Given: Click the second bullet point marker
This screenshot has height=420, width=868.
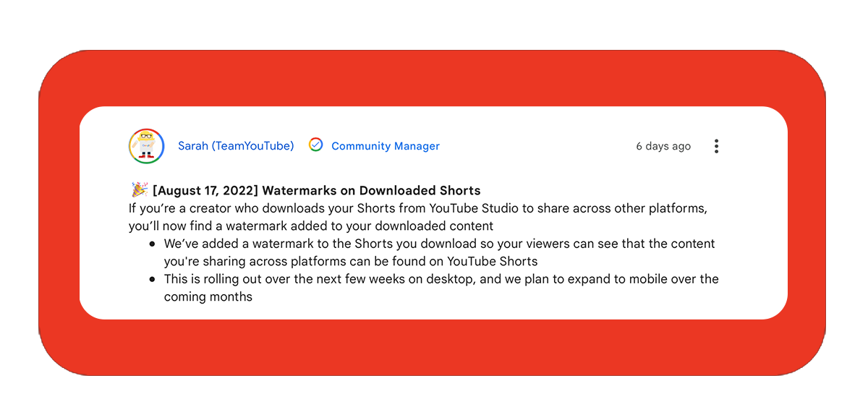Looking at the screenshot, I should [x=152, y=279].
